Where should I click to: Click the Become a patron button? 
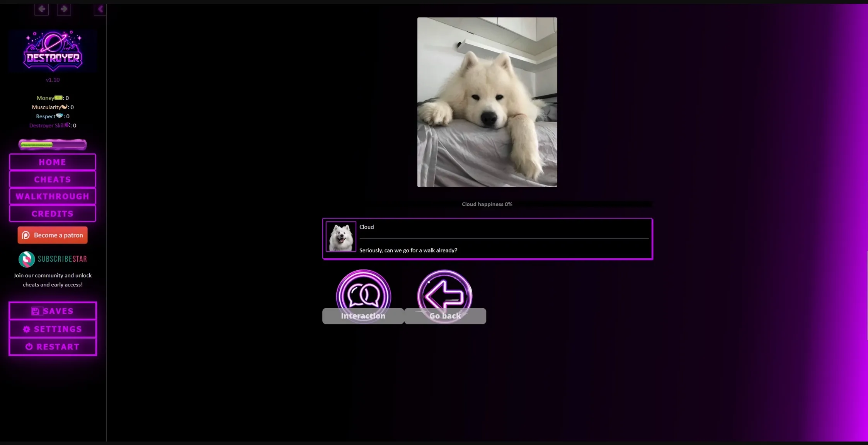53,235
